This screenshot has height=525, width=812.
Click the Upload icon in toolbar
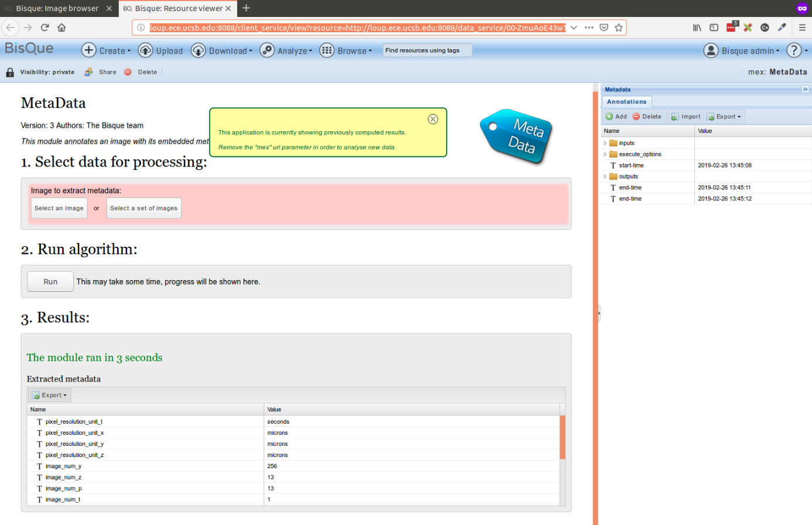pos(146,50)
